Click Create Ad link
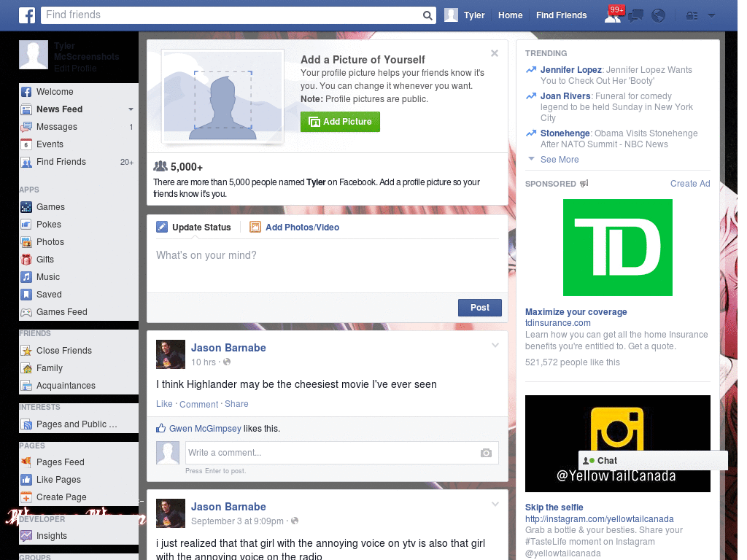The width and height of the screenshot is (747, 560). [690, 184]
